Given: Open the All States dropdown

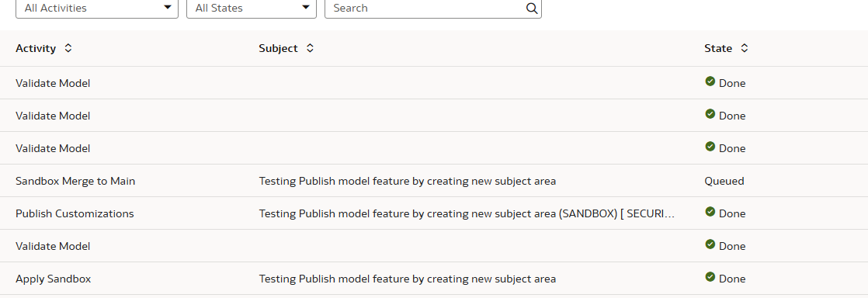Looking at the screenshot, I should [252, 9].
